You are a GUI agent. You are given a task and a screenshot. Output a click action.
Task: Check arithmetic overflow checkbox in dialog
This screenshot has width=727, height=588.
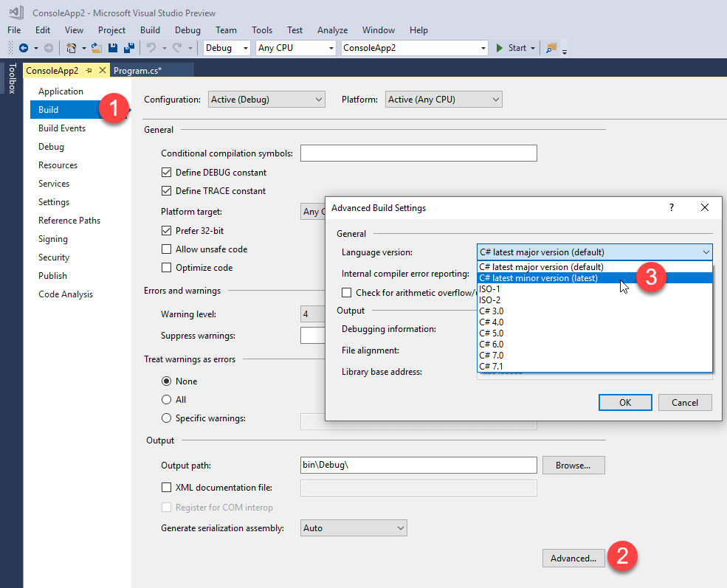click(x=346, y=293)
